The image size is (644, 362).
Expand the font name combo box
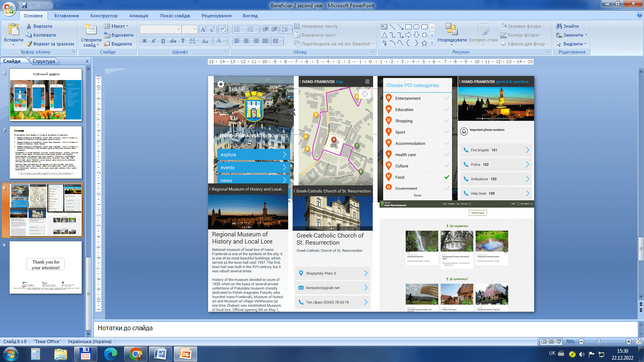pyautogui.click(x=178, y=29)
